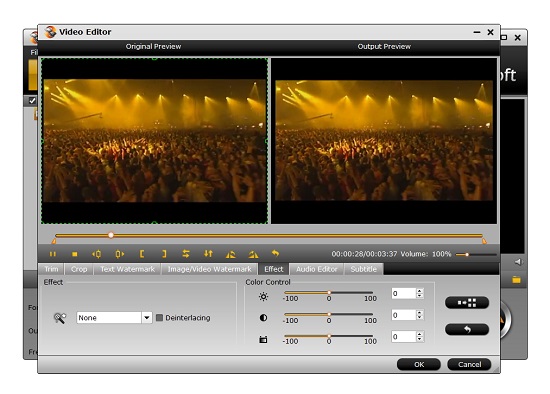Maximize the background main window

tap(505, 38)
